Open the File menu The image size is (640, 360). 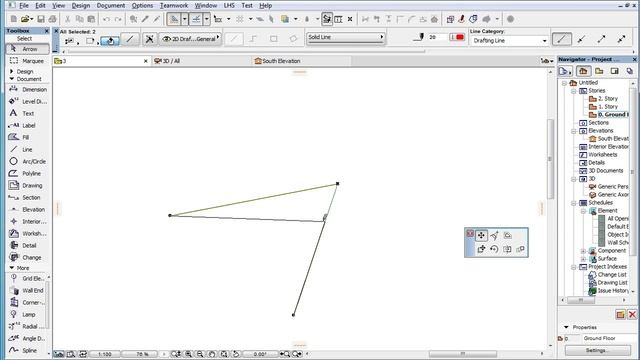click(24, 6)
